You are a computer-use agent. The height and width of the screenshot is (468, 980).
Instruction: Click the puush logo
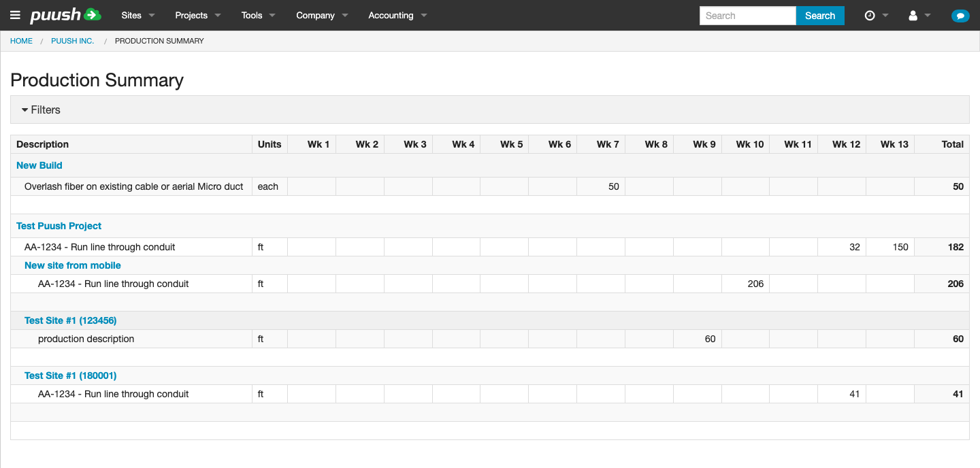pos(58,15)
